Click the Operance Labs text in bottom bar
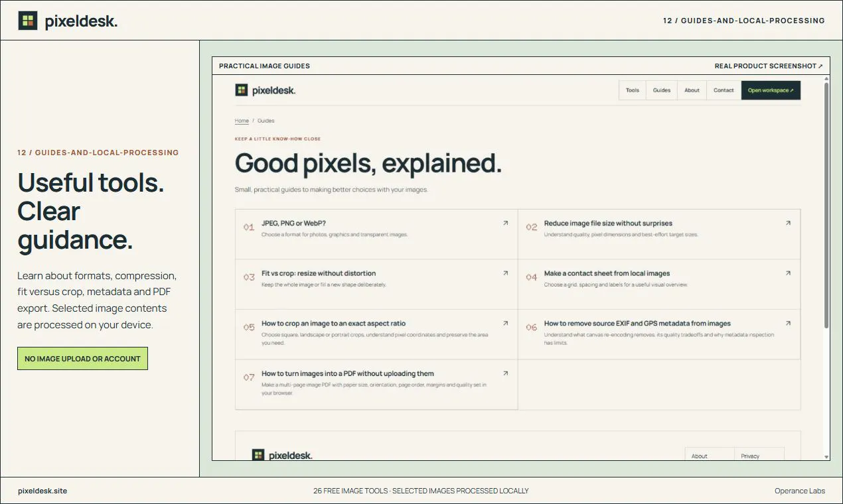This screenshot has height=504, width=843. pos(800,491)
